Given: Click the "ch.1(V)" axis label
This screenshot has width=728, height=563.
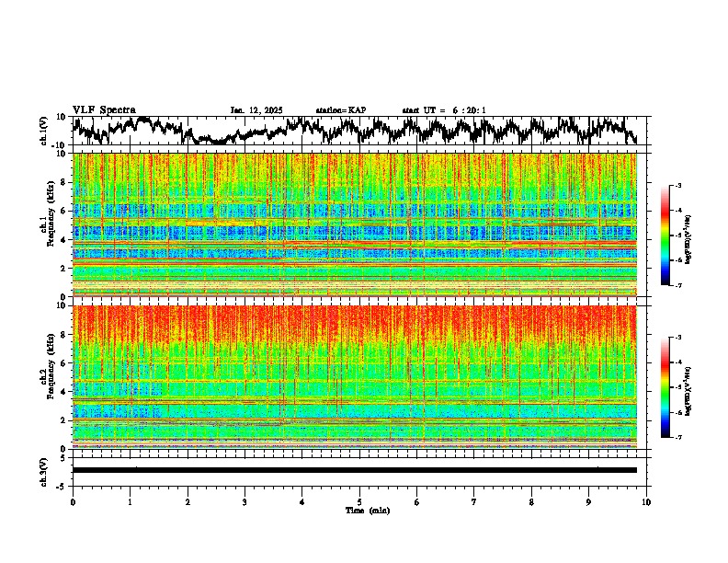Looking at the screenshot, I should [44, 131].
